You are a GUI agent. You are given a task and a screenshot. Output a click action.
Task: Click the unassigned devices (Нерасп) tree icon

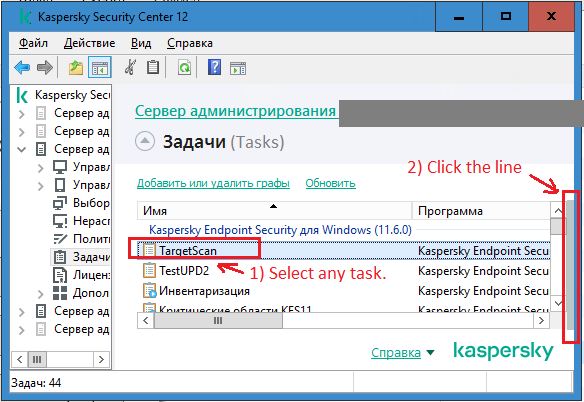pyautogui.click(x=60, y=221)
